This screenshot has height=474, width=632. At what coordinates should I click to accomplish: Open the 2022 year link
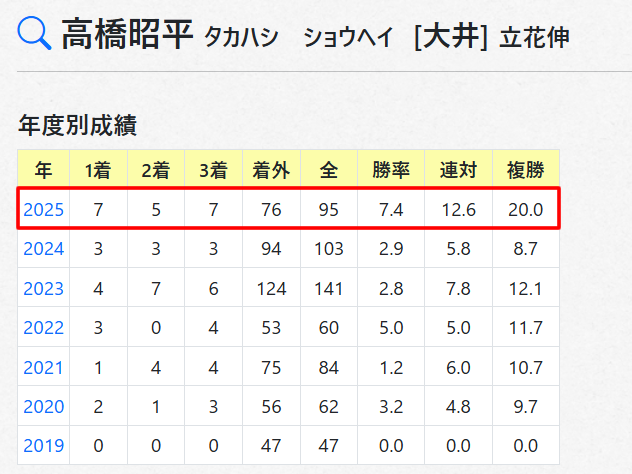pyautogui.click(x=44, y=327)
